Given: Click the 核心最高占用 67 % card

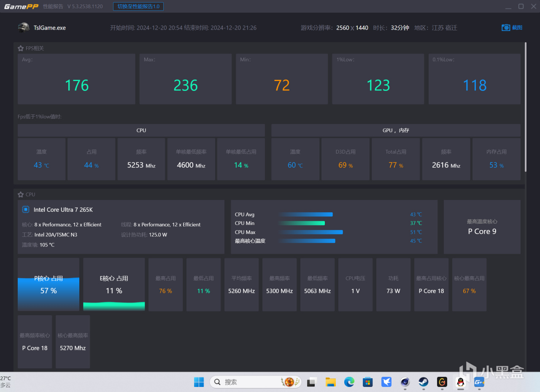Looking at the screenshot, I should coord(469,284).
